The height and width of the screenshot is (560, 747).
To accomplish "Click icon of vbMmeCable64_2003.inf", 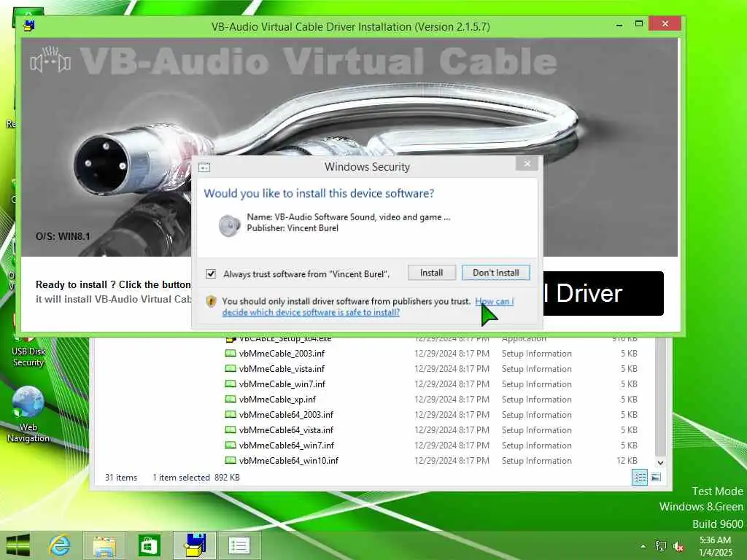I will [x=231, y=415].
